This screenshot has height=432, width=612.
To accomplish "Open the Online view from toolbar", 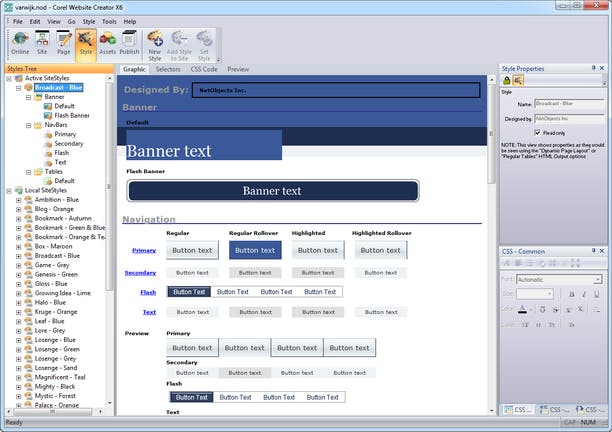I will 20,42.
